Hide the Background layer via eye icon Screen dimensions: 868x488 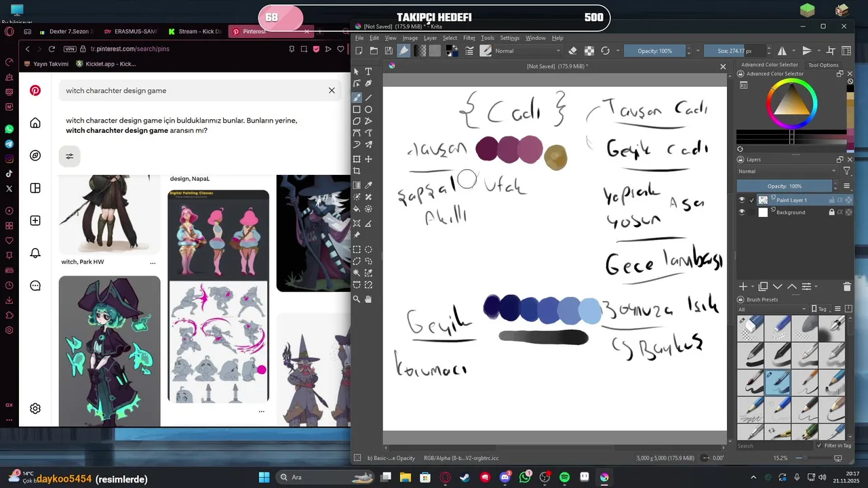741,212
